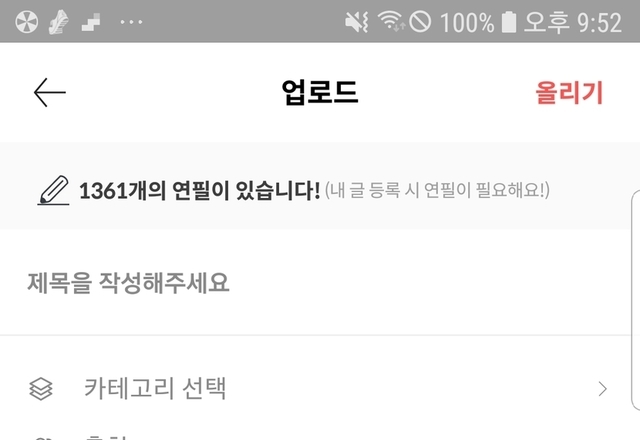Click the pencil icon in the banner
This screenshot has height=440, width=640.
click(53, 190)
